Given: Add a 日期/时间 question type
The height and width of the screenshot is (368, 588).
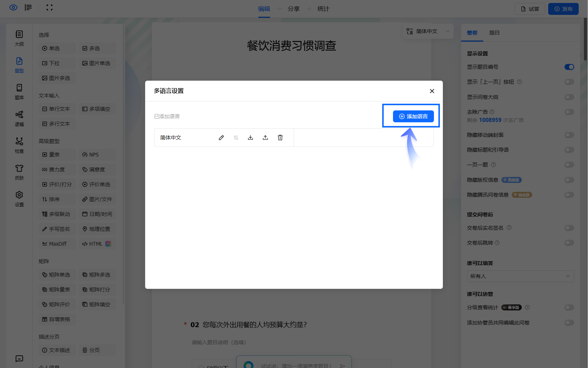Looking at the screenshot, I should click(97, 214).
